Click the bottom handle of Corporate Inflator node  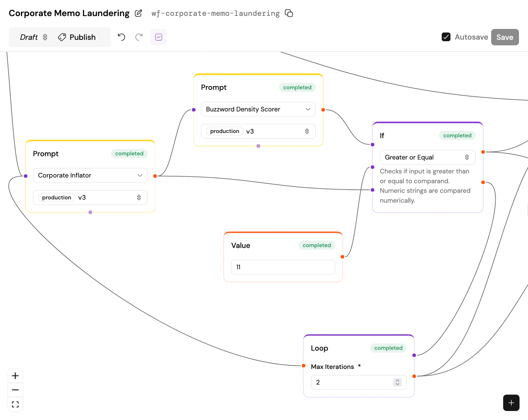(90, 212)
